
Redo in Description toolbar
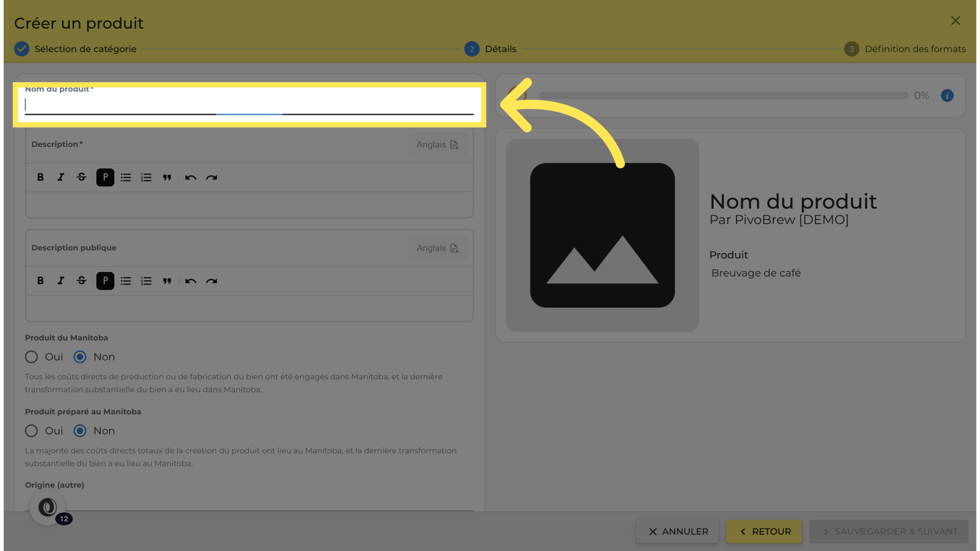pos(211,178)
